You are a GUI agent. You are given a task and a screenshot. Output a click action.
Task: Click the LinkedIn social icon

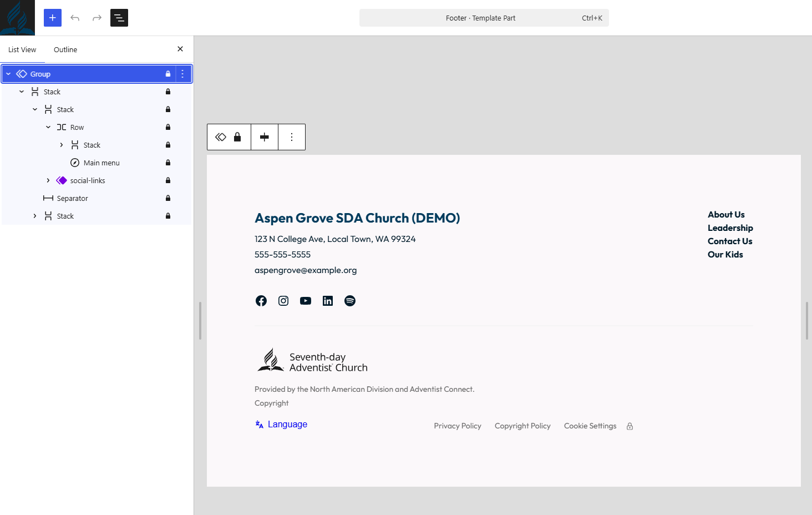click(328, 301)
